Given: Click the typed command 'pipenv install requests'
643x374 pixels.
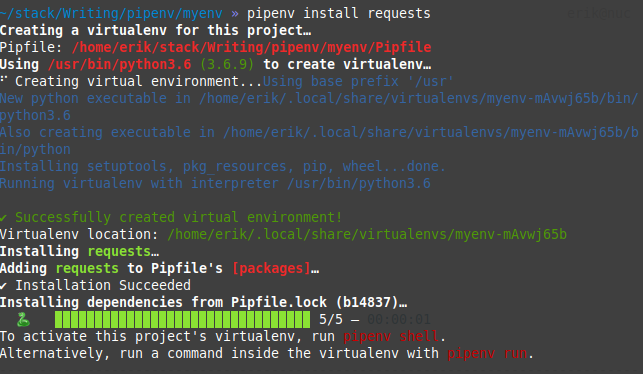Looking at the screenshot, I should (x=339, y=14).
